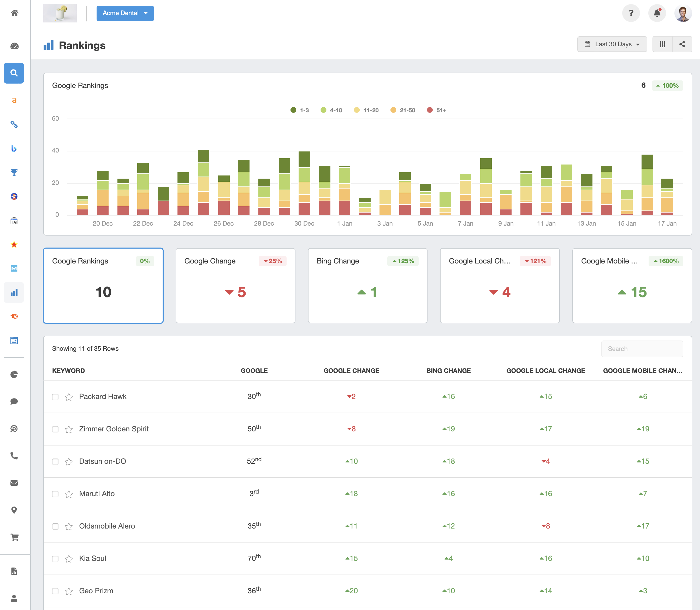Open the share icon button
Image resolution: width=700 pixels, height=610 pixels.
point(682,44)
